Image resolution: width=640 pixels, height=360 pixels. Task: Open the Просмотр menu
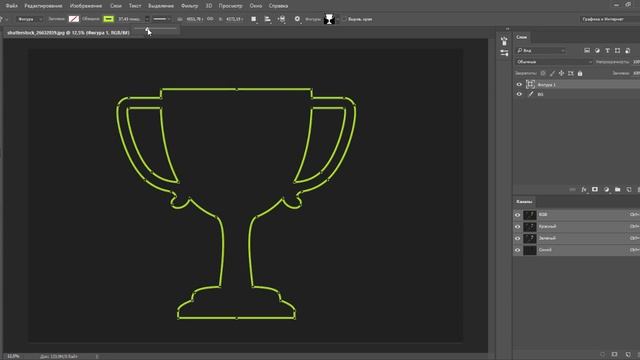tap(230, 6)
